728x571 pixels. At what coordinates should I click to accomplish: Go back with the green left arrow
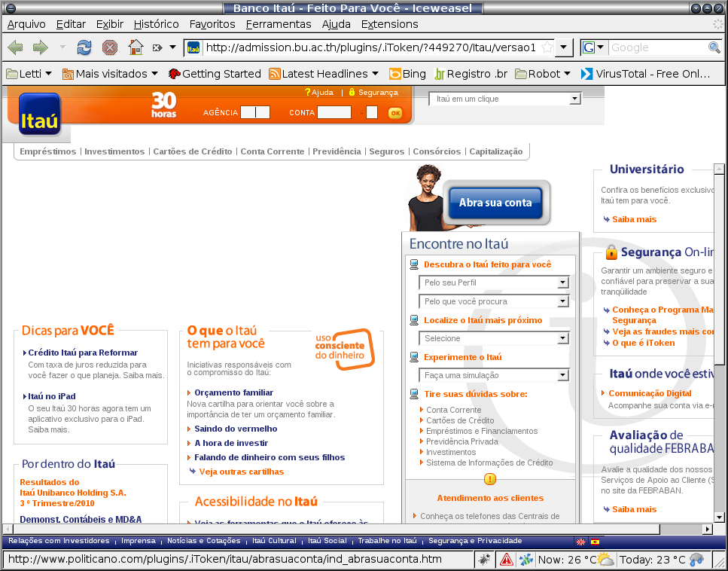pyautogui.click(x=16, y=47)
